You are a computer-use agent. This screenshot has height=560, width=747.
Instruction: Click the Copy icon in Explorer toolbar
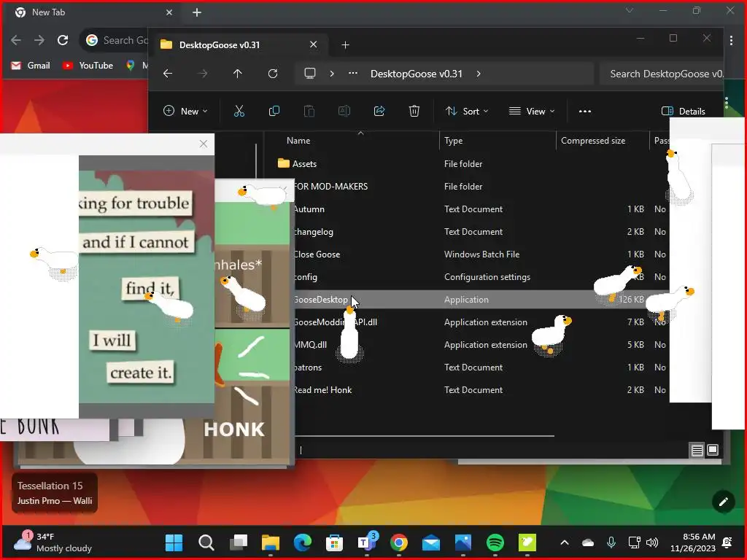click(274, 111)
